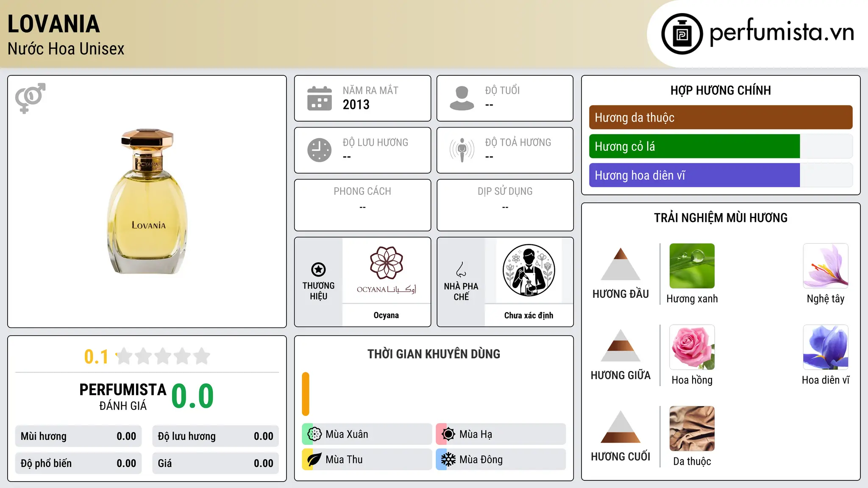Click the Phong cách style card
This screenshot has height=488, width=868.
coord(362,205)
